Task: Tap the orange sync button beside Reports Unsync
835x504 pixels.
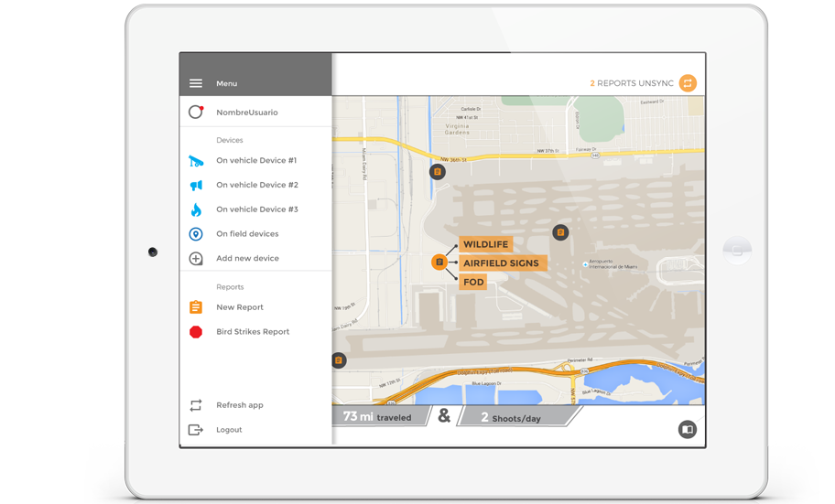Action: click(688, 83)
